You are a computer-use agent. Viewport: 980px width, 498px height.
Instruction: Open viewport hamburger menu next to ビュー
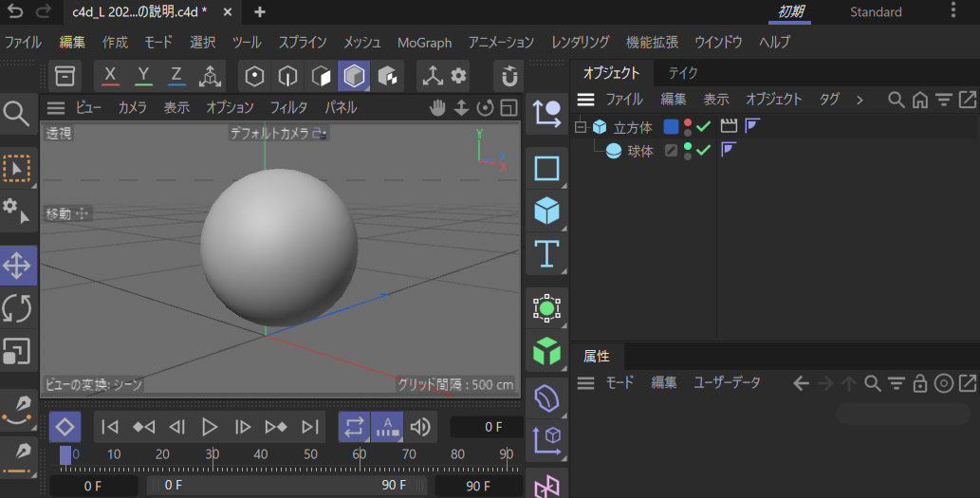57,108
